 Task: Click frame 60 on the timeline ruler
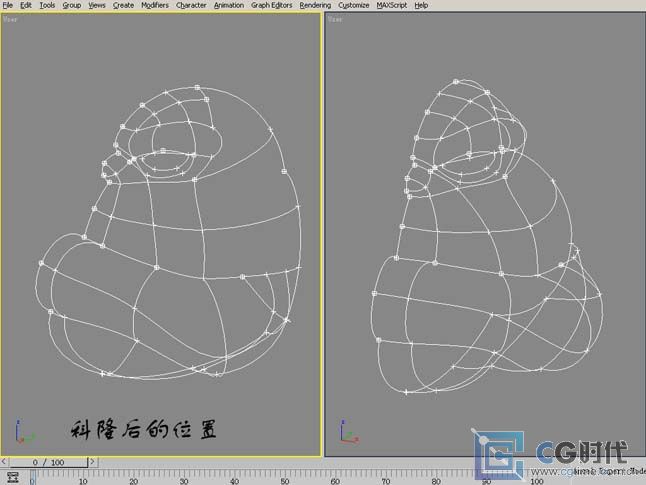click(x=335, y=481)
